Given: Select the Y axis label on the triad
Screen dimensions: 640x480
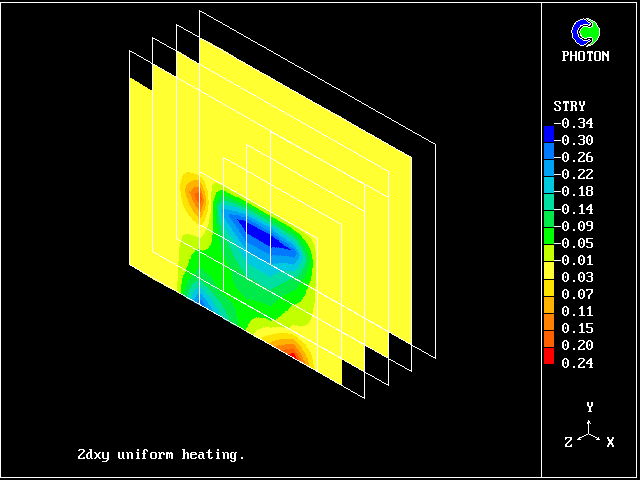Looking at the screenshot, I should tap(591, 407).
